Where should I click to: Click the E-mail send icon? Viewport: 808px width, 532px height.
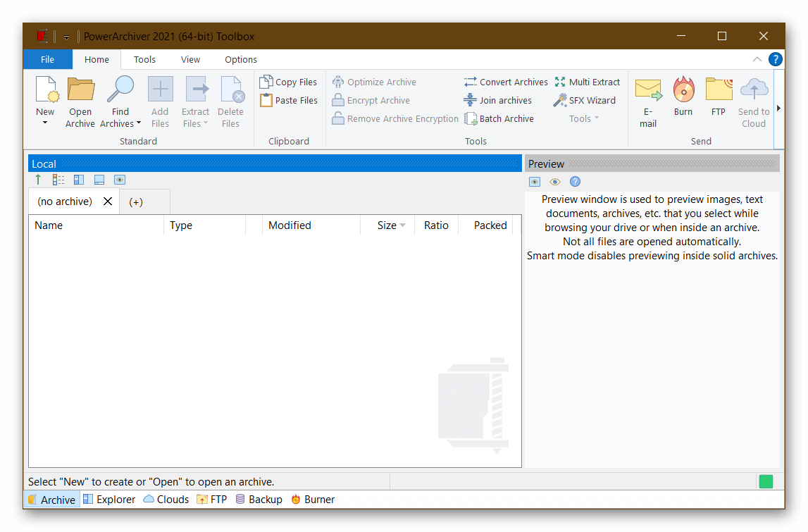click(x=648, y=89)
